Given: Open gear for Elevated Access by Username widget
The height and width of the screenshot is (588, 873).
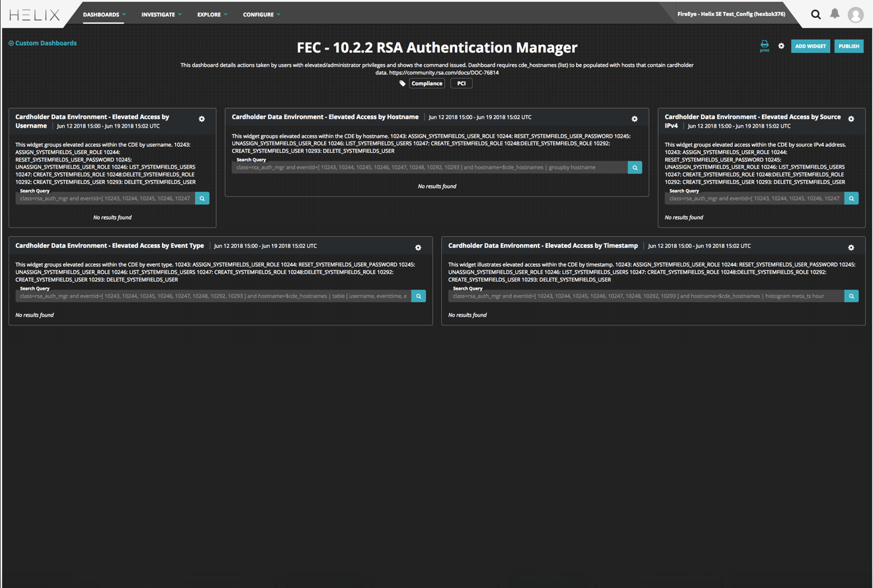Looking at the screenshot, I should pos(202,119).
